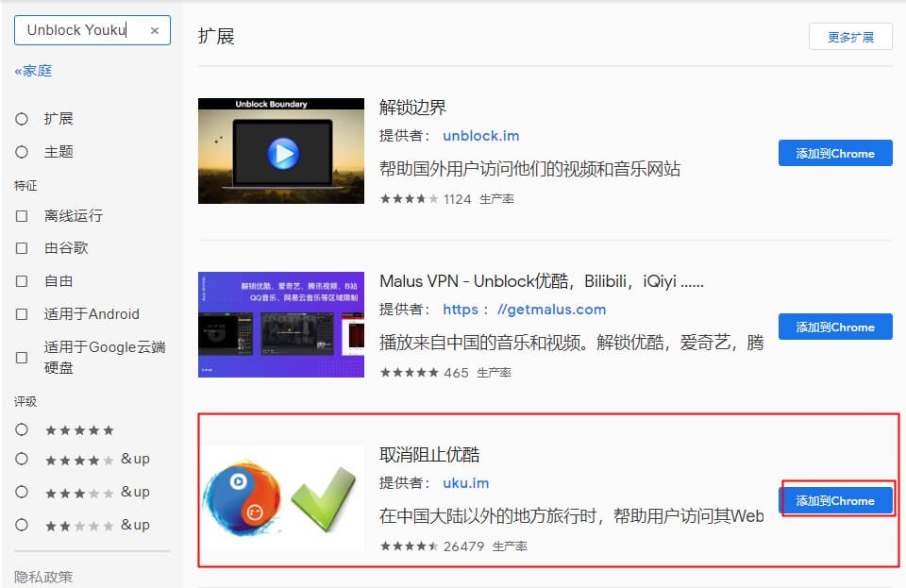Screen dimensions: 906x588
Task: Tick the 由谷歌 checkbox
Action: (x=22, y=248)
